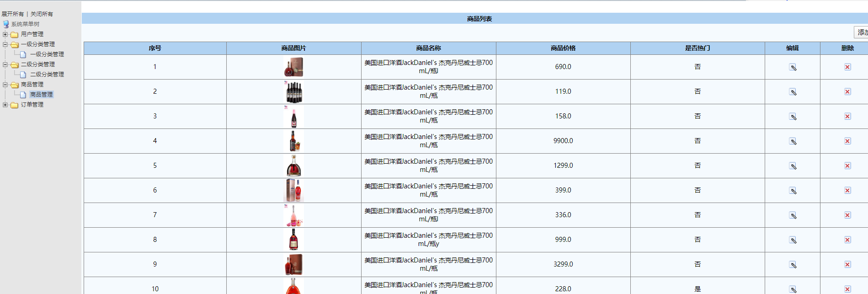Click the edit icon for product row 8
This screenshot has height=294, width=868.
793,240
